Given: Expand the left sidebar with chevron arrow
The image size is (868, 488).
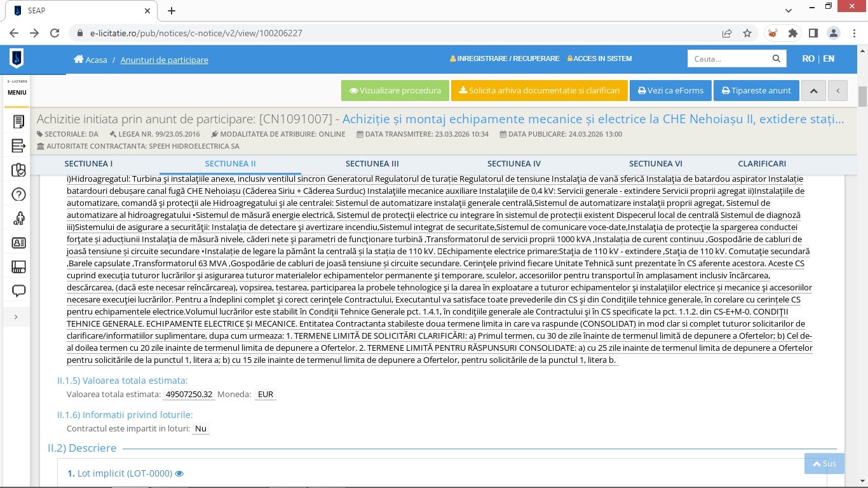Looking at the screenshot, I should (16, 316).
